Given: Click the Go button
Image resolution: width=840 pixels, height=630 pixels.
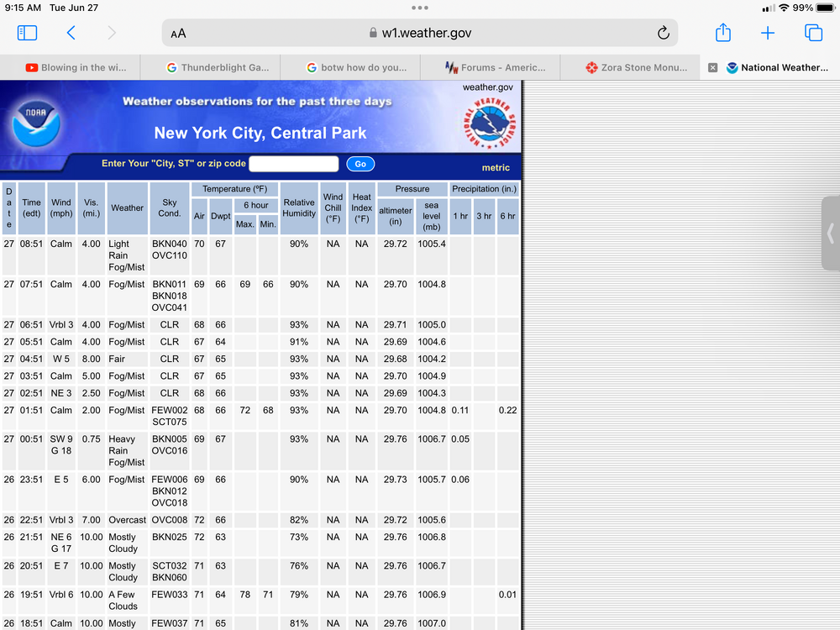Looking at the screenshot, I should coord(360,164).
